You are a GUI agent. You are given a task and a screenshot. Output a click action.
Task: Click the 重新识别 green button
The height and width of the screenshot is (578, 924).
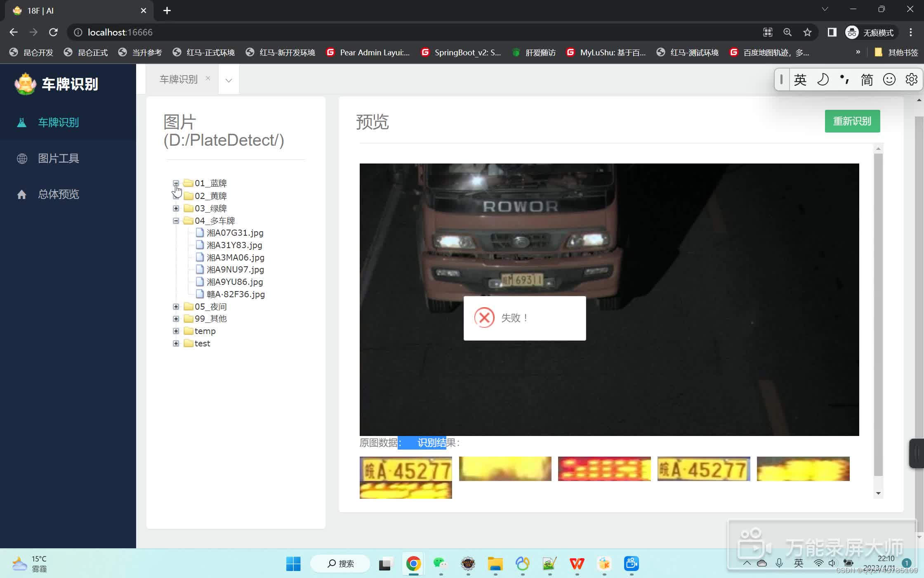pos(852,121)
